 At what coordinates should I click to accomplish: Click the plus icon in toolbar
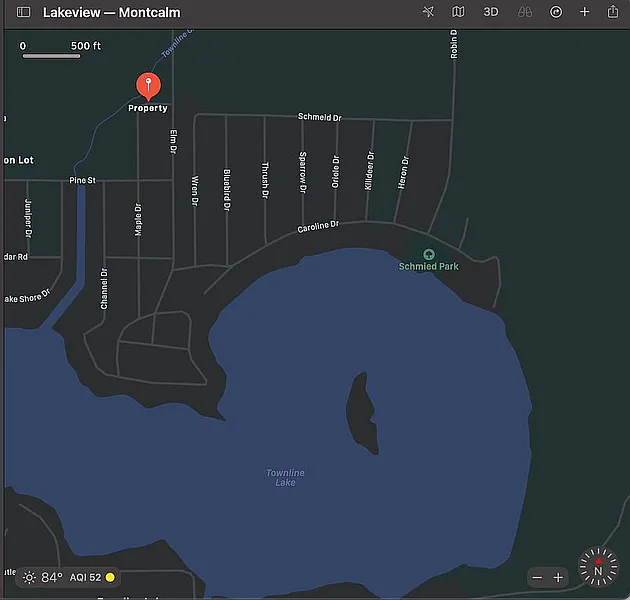click(585, 12)
